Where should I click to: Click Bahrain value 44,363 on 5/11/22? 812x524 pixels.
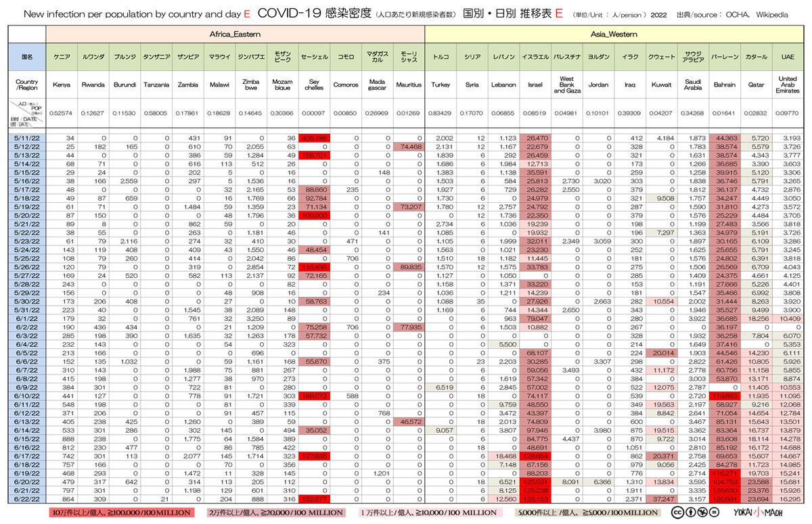pyautogui.click(x=725, y=138)
